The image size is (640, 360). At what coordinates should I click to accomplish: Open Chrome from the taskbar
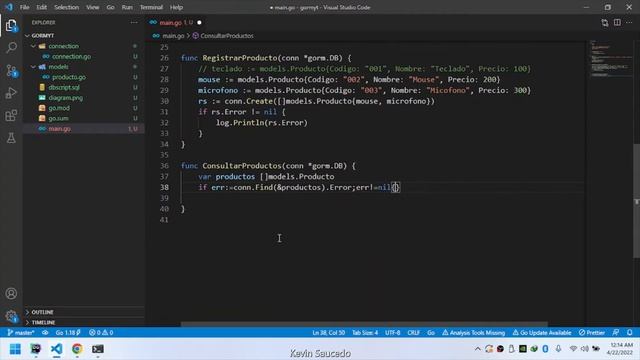(77, 349)
